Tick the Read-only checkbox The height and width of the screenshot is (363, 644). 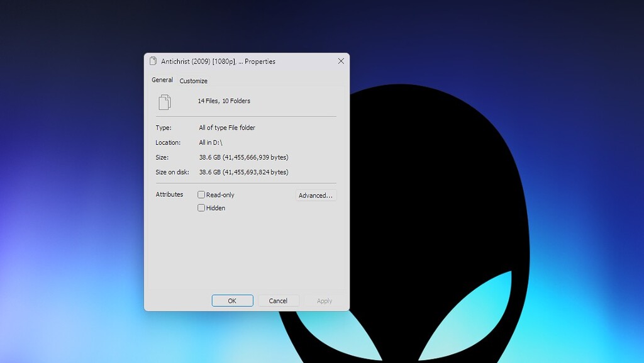point(201,194)
